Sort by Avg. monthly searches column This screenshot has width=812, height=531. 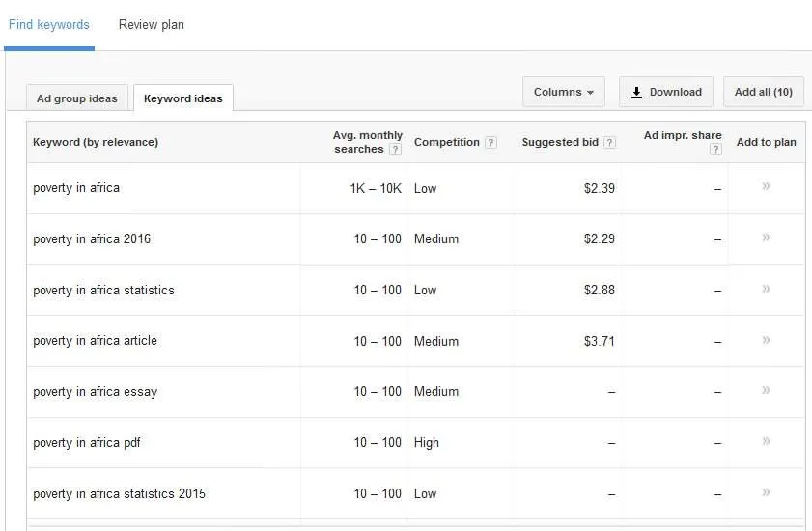367,142
